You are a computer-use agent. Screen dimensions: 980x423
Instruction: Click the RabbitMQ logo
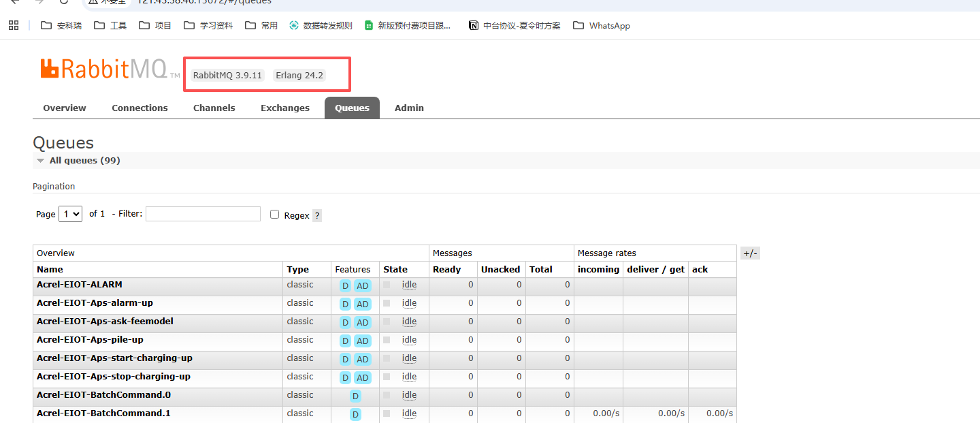point(103,69)
